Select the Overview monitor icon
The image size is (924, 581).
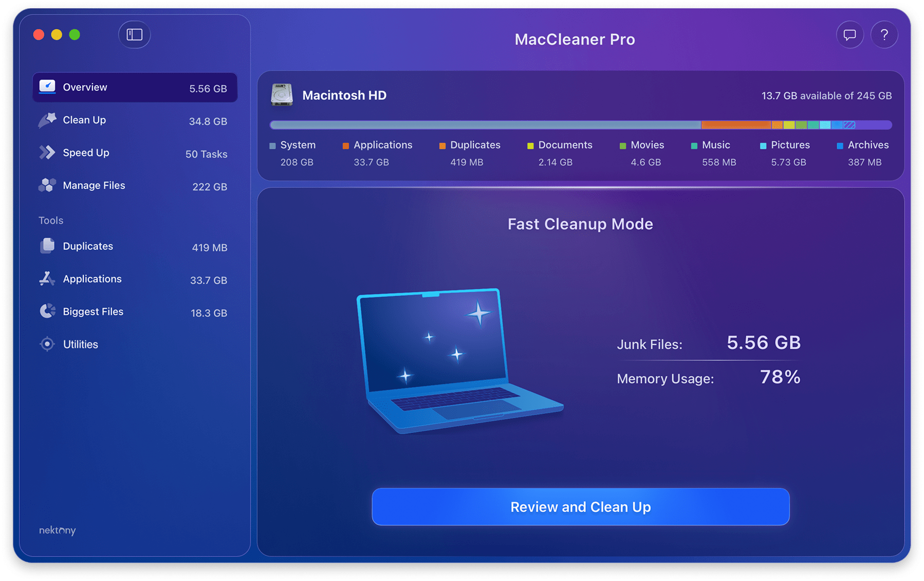[47, 87]
